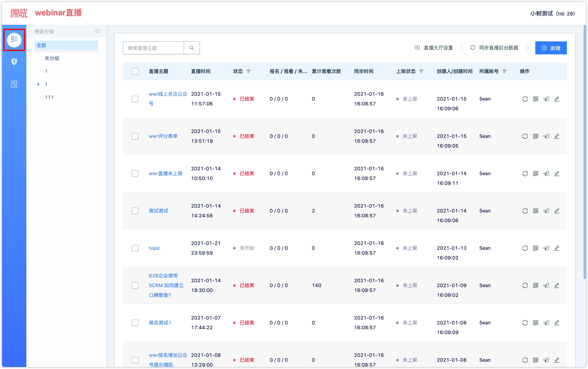Screen dimensions: 588x369
Task: Open the wwr评分表单 live link
Action: click(163, 136)
